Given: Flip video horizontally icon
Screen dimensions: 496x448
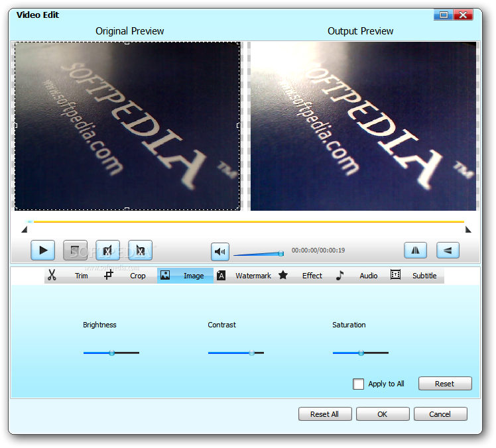Looking at the screenshot, I should (415, 251).
